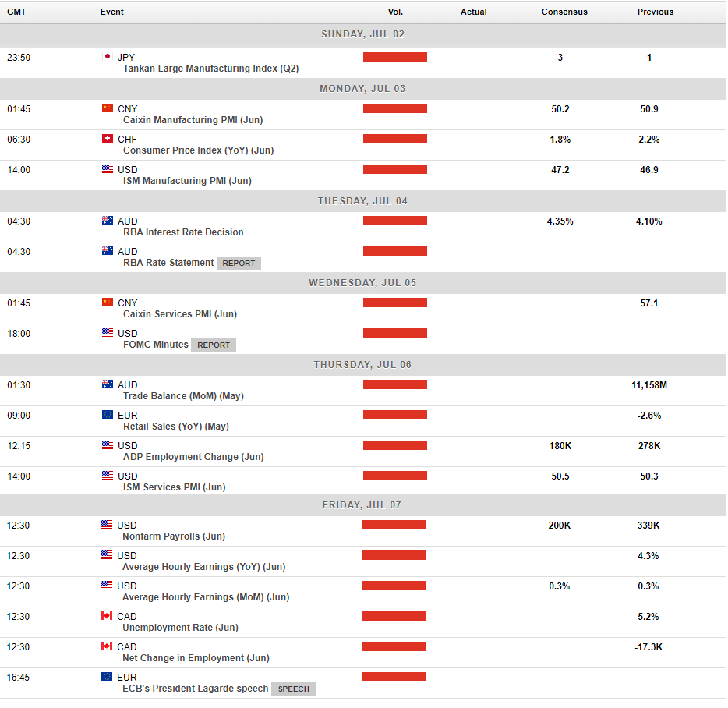Image resolution: width=728 pixels, height=708 pixels.
Task: Click EU flag for Lagarde speech event
Action: click(107, 677)
